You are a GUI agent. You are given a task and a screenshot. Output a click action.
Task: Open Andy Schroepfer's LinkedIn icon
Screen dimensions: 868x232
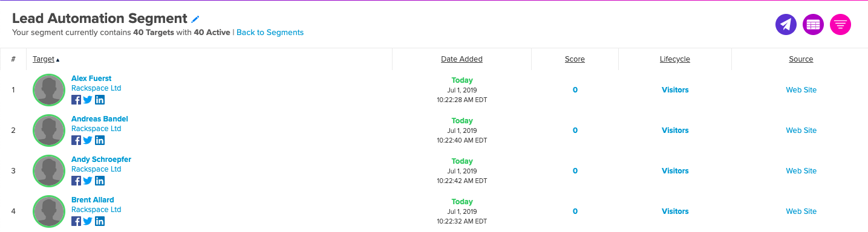coord(100,181)
